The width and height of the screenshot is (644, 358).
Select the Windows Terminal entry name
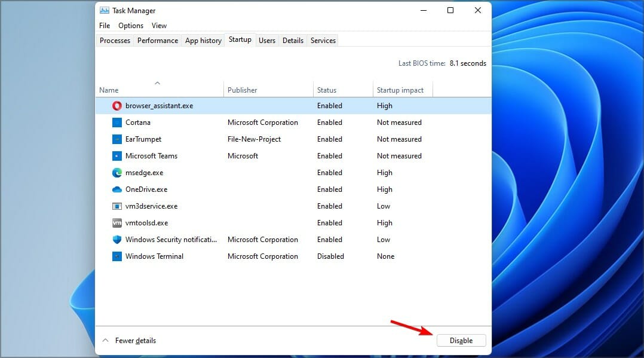(154, 256)
